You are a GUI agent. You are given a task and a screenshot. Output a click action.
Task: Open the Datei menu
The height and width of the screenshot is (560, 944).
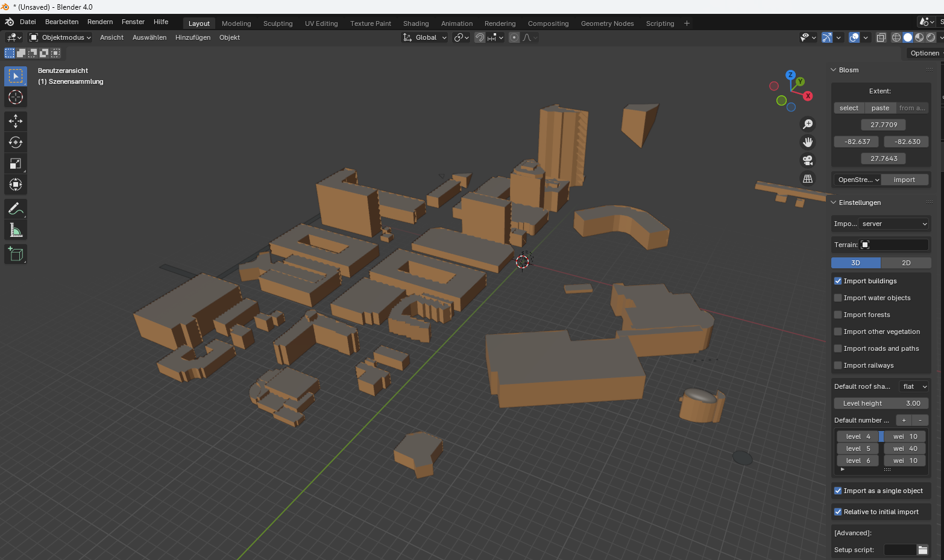pos(28,22)
